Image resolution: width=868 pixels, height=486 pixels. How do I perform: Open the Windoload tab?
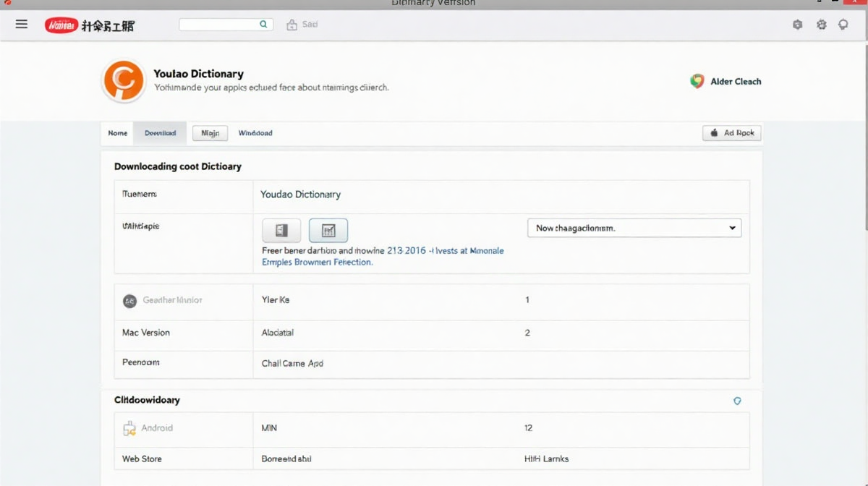point(255,133)
